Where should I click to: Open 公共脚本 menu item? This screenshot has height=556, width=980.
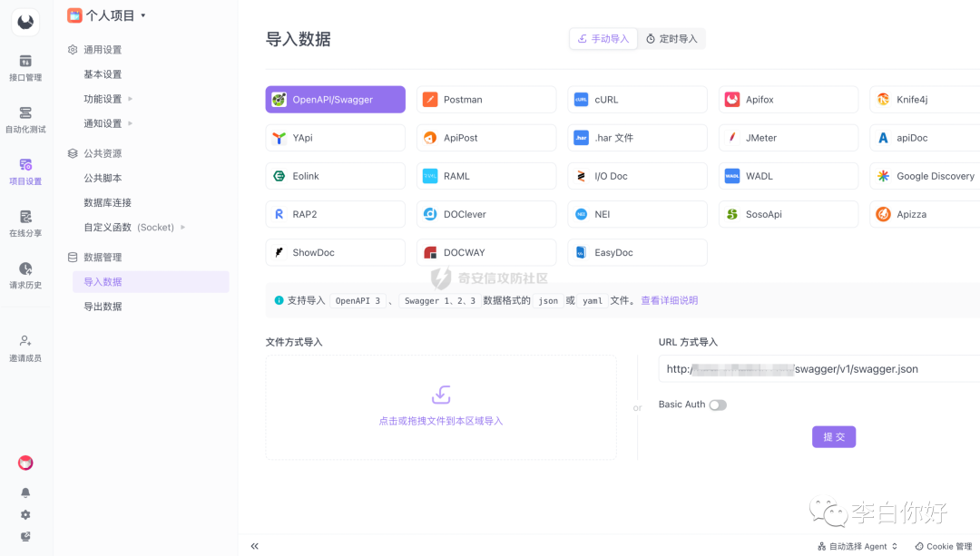(x=103, y=178)
